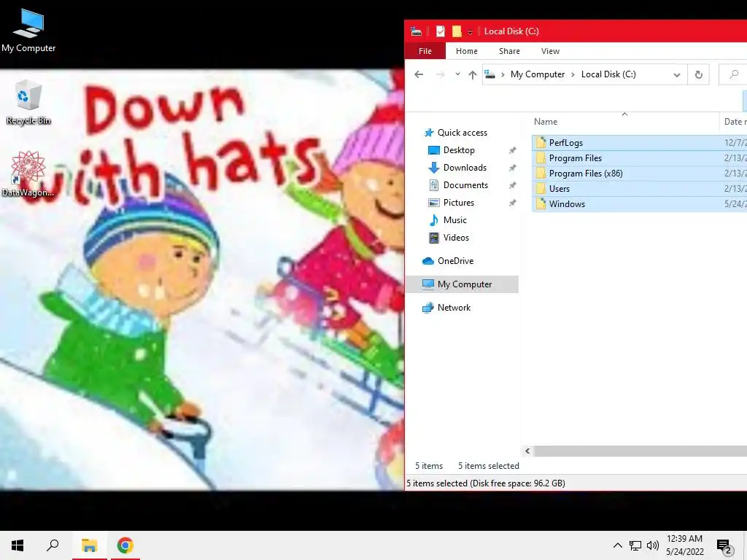Viewport: 747px width, 560px height.
Task: Switch to the Home ribbon tab
Action: tap(466, 51)
